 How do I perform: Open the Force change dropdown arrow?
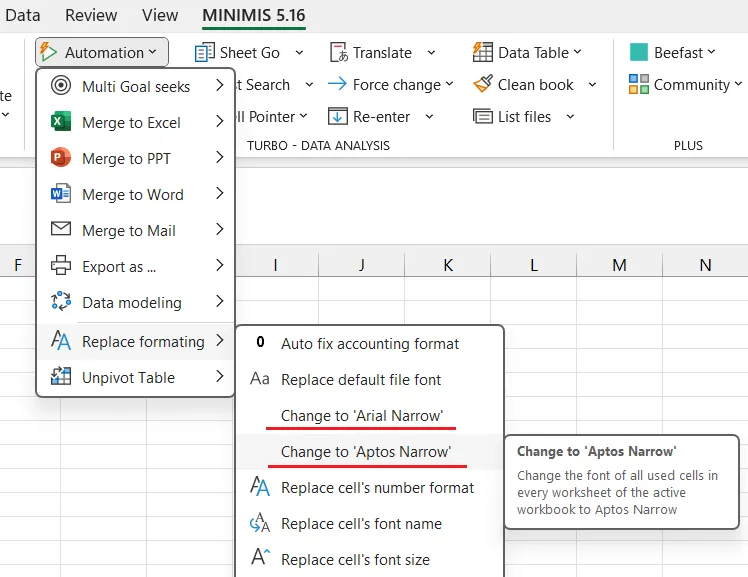[x=449, y=84]
